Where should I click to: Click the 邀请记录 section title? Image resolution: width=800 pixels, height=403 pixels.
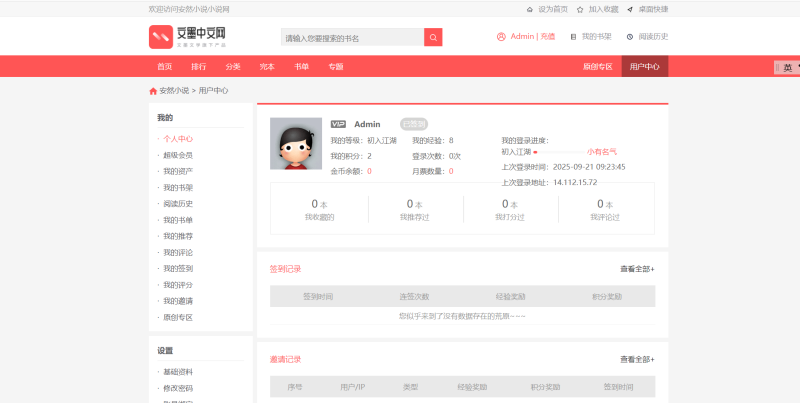click(x=286, y=360)
